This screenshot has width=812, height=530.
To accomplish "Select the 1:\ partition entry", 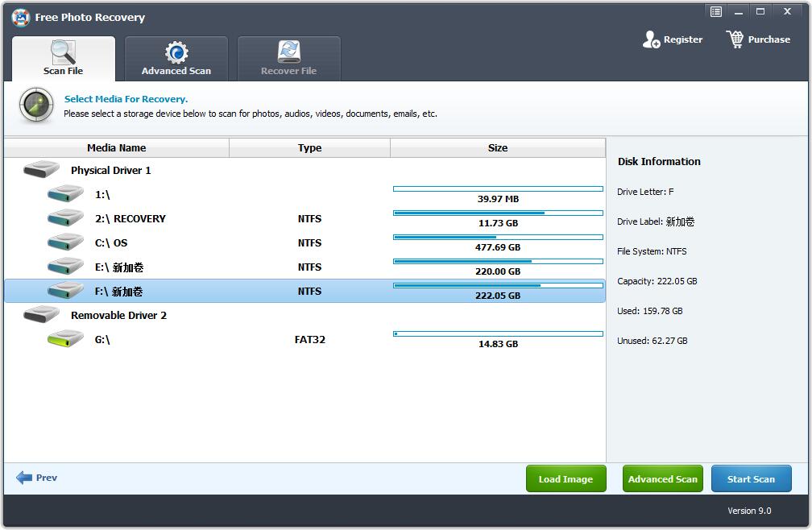I will click(304, 195).
